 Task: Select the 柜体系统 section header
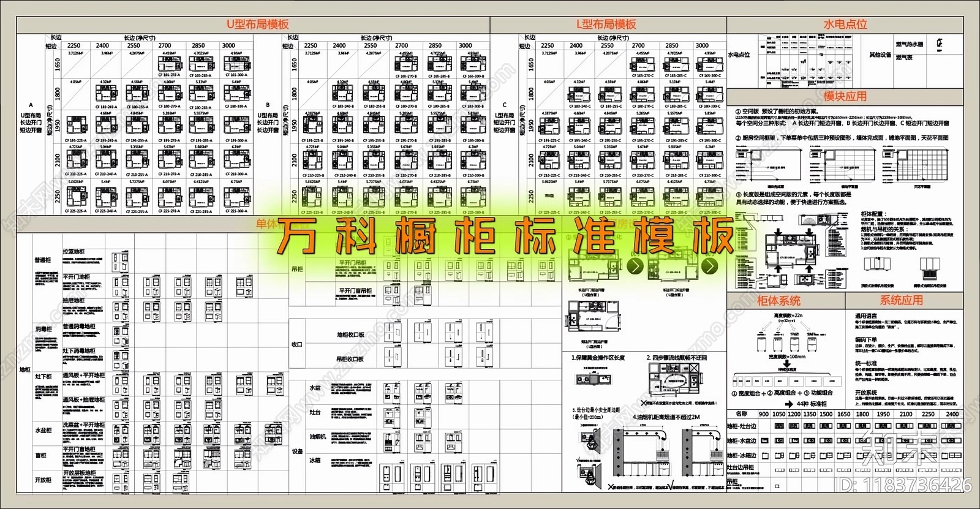click(778, 300)
